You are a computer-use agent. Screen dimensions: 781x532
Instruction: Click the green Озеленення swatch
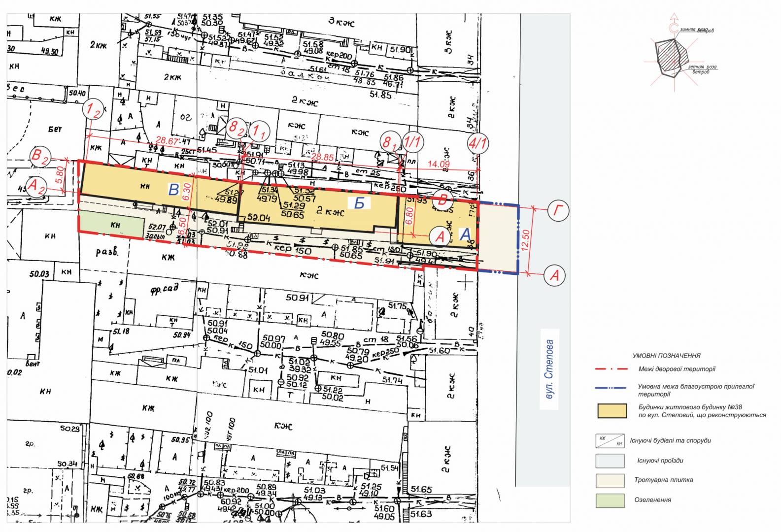(610, 500)
